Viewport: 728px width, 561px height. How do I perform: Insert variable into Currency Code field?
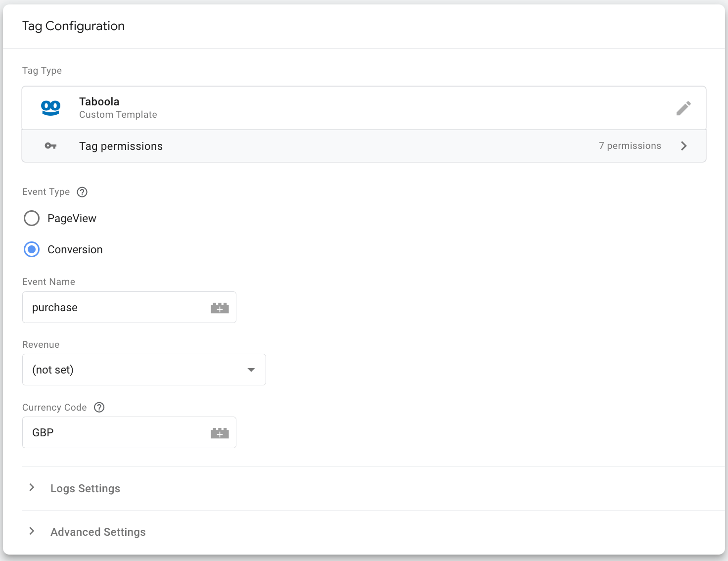[x=220, y=433]
